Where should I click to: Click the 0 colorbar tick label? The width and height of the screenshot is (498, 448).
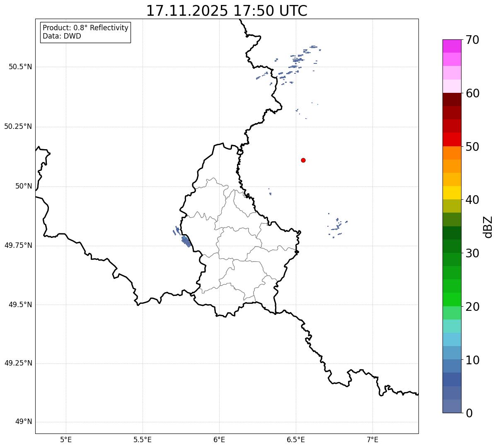coord(469,413)
